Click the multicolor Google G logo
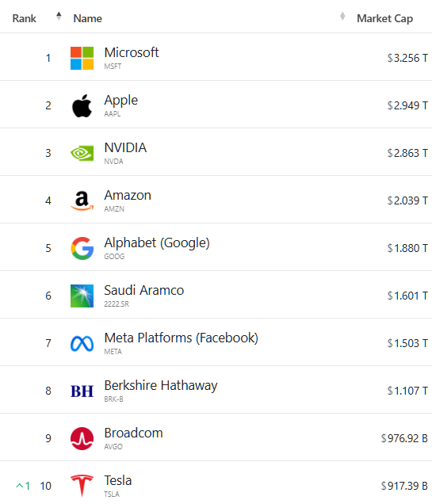432x504 pixels. (x=82, y=248)
